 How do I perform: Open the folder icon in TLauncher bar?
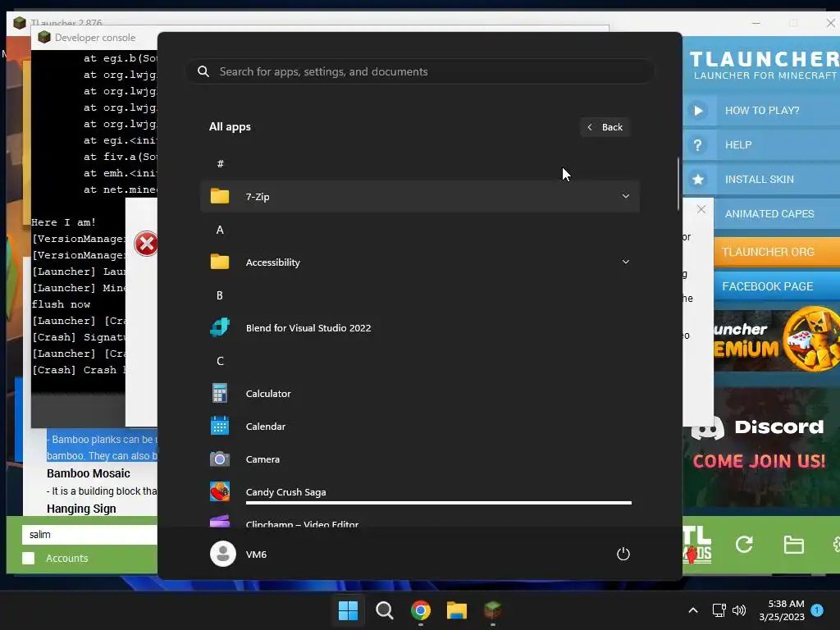[x=793, y=545]
